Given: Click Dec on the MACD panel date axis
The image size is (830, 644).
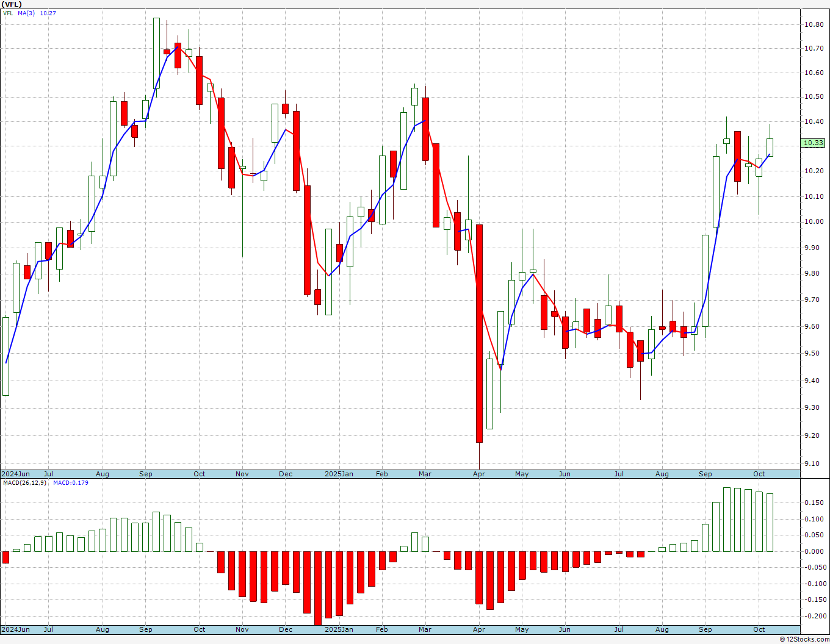Looking at the screenshot, I should click(286, 629).
